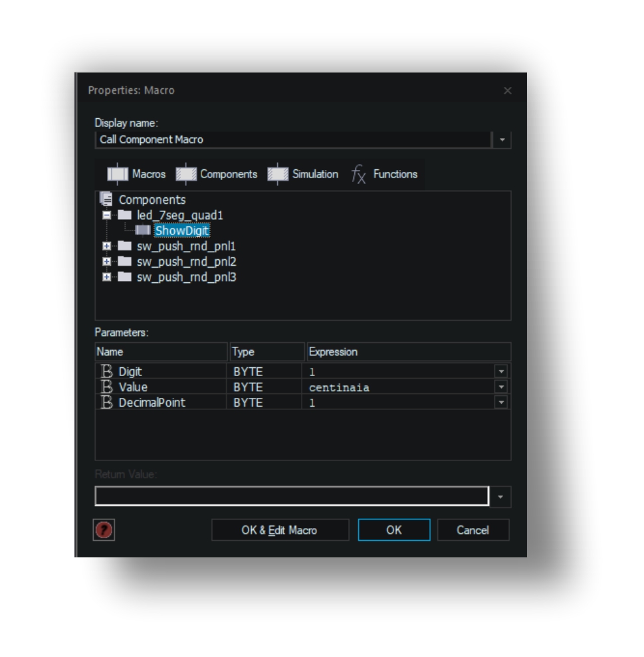The height and width of the screenshot is (657, 644).
Task: Open the DecimalPoint expression dropdown
Action: coord(501,403)
